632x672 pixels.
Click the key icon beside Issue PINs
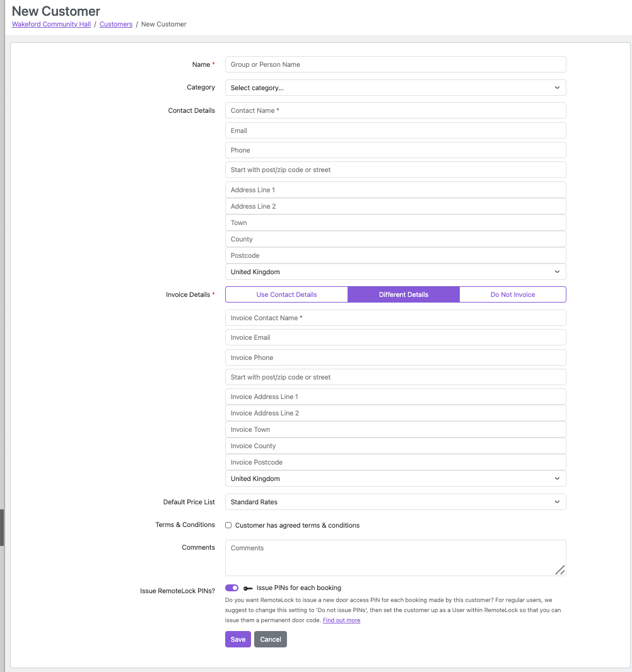(248, 588)
